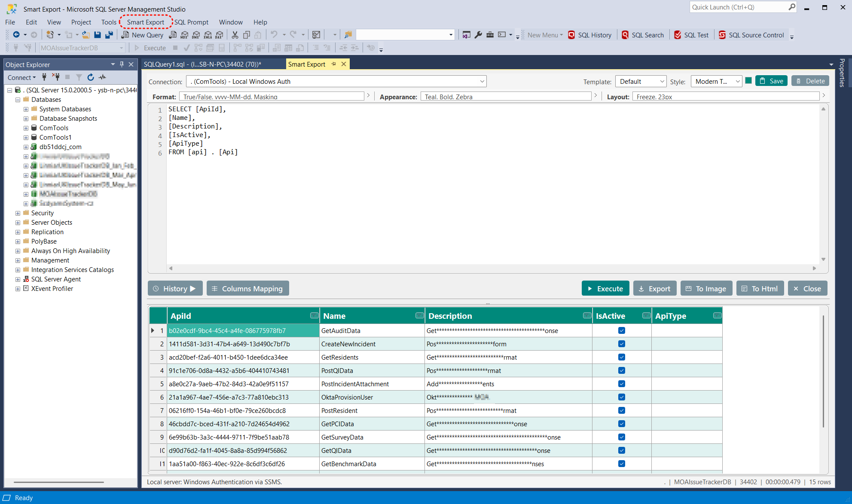
Task: Open SQL Source Control from the toolbar
Action: (x=751, y=35)
